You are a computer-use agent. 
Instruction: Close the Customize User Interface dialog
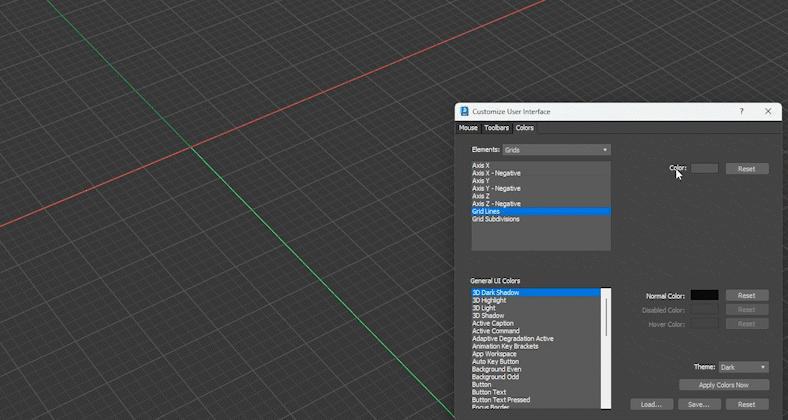tap(768, 111)
